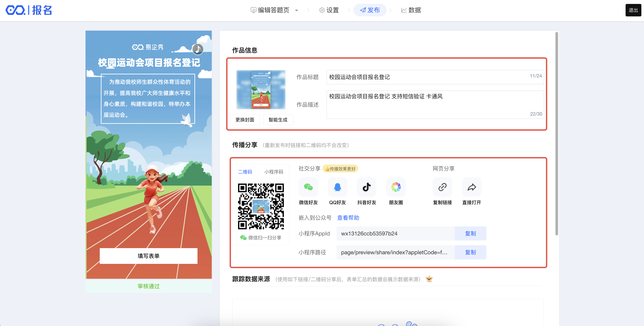Open the 设置 step
Screen dimensions: 644x326
pyautogui.click(x=329, y=10)
